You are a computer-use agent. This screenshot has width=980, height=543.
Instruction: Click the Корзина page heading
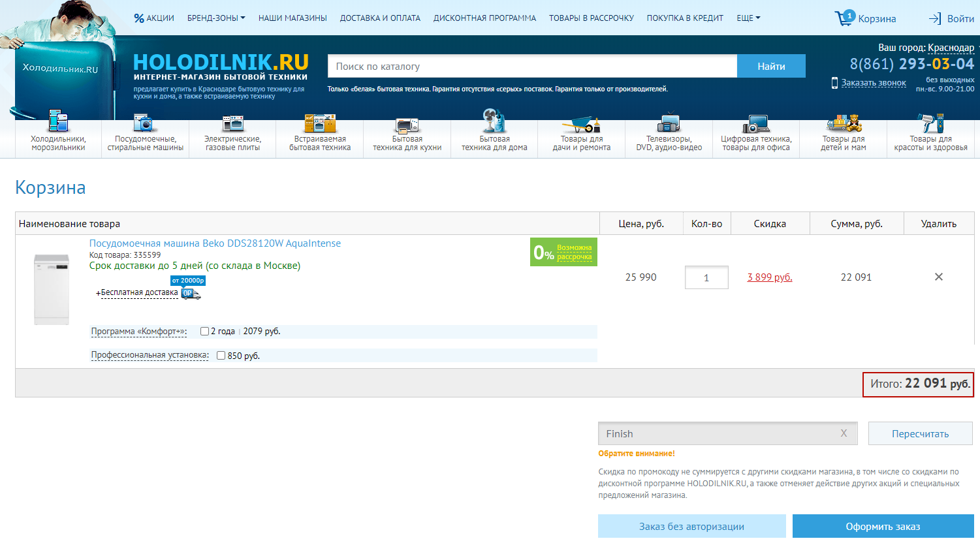pyautogui.click(x=50, y=187)
